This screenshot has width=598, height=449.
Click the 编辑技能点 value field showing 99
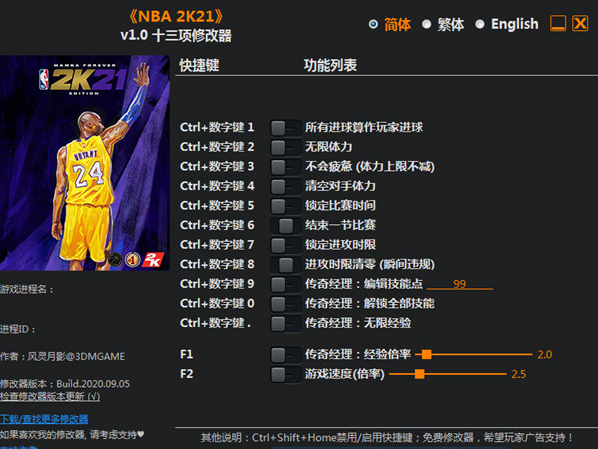click(x=460, y=284)
